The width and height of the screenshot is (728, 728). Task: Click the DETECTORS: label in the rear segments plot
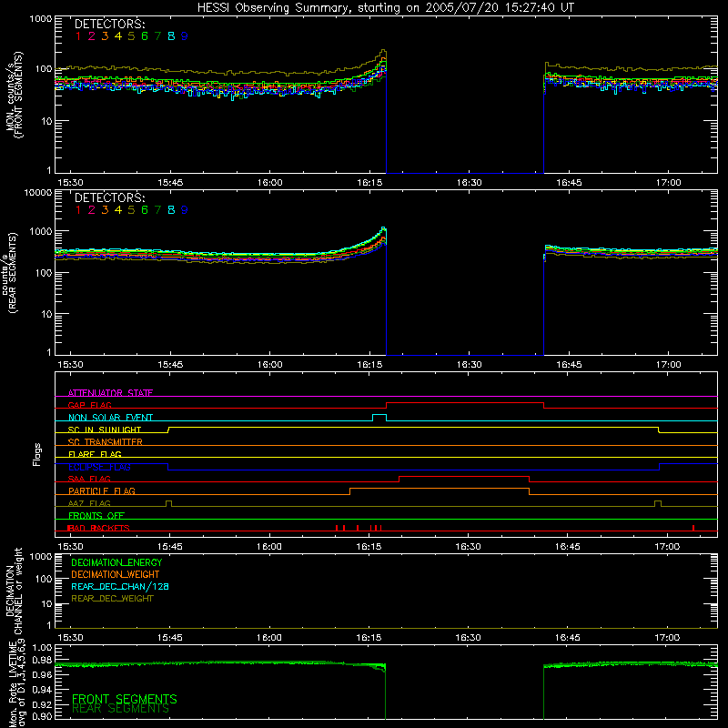coord(109,197)
